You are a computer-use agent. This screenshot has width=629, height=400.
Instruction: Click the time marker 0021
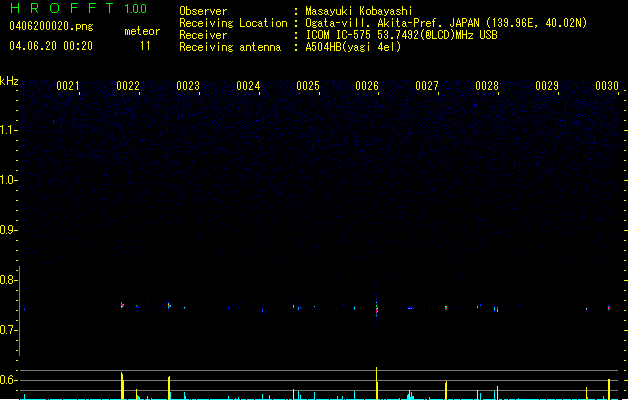68,85
